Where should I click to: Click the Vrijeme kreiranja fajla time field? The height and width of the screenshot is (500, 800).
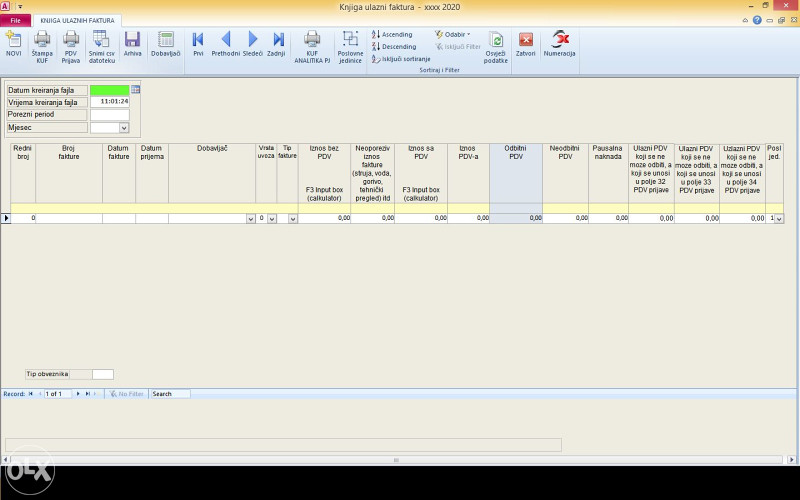pyautogui.click(x=110, y=102)
